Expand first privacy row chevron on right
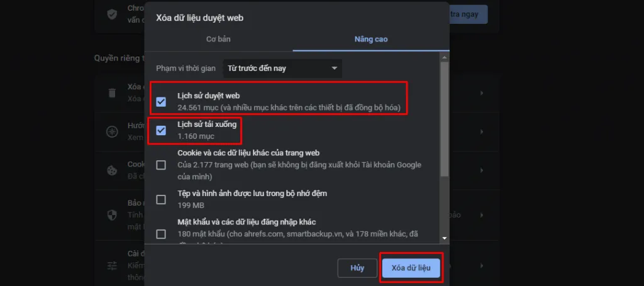This screenshot has width=644, height=286. click(481, 93)
